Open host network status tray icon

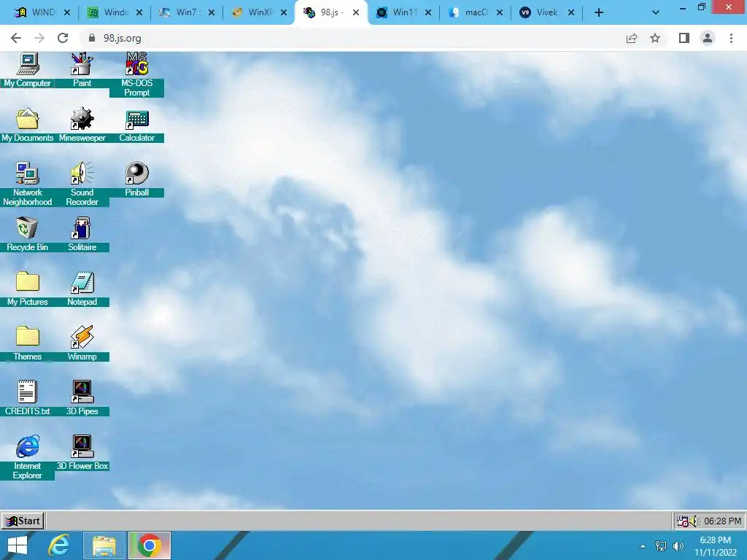click(x=661, y=546)
